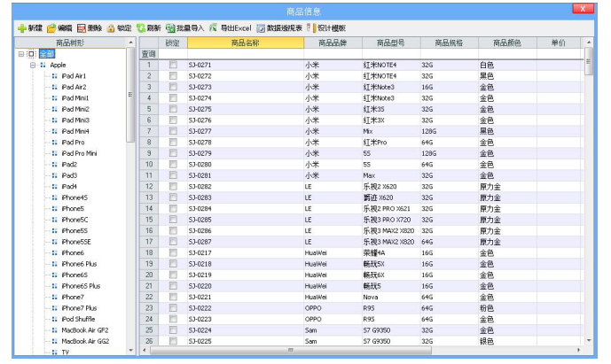Collapse the Apple tree node
Screen dimensions: 611x364
(x=32, y=65)
